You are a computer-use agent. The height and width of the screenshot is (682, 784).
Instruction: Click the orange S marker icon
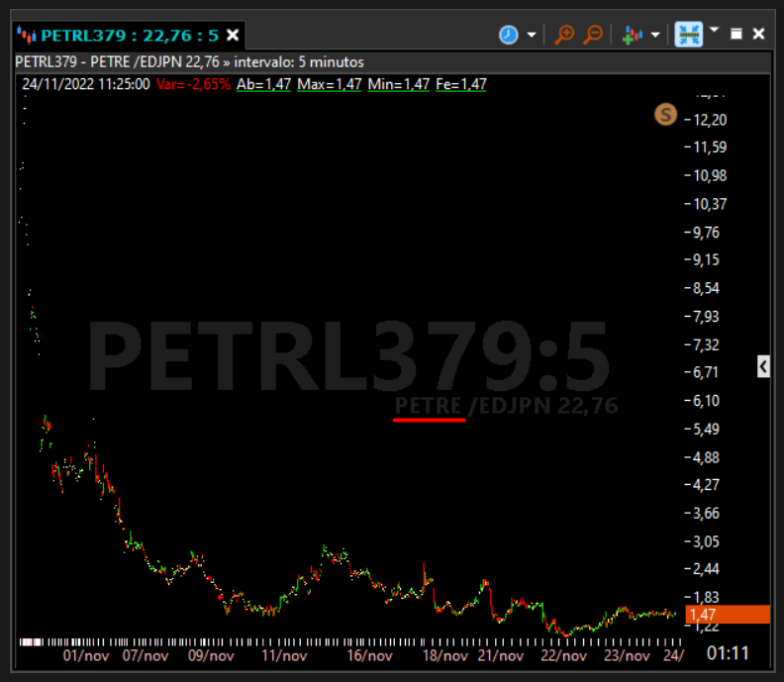coord(665,115)
